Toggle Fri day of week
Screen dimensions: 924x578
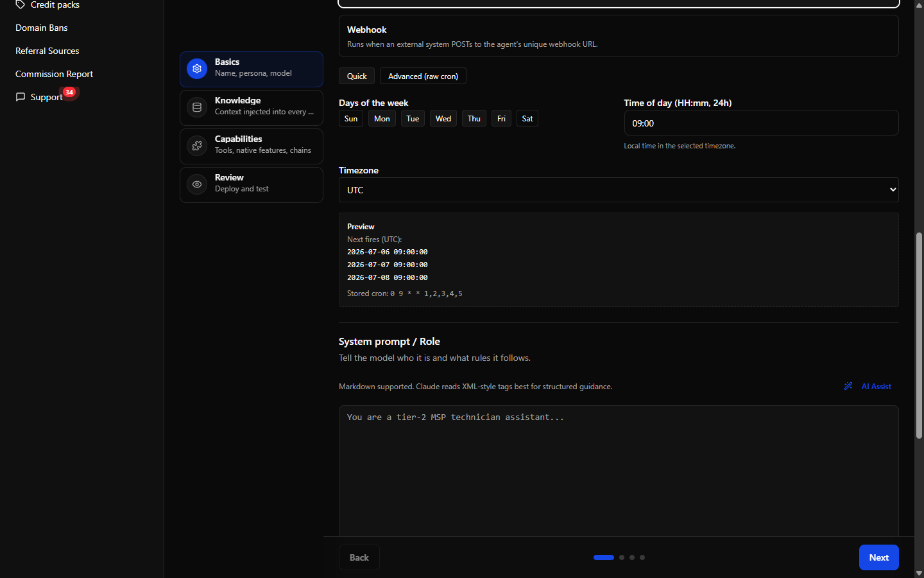[501, 118]
